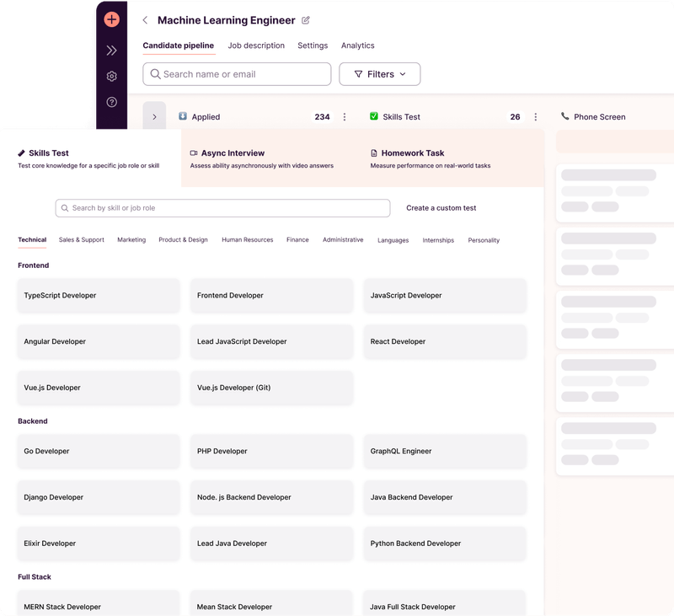Click the search by skill or job role field
674x616 pixels.
[222, 208]
